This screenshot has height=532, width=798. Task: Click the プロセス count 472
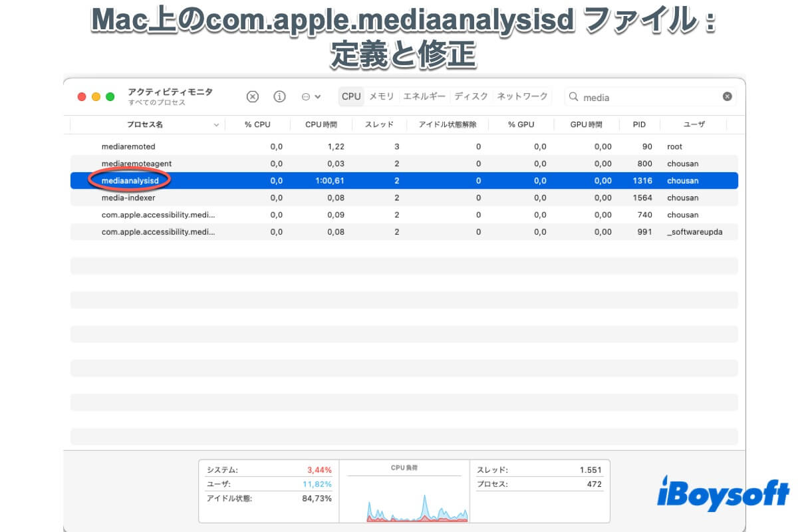tap(595, 484)
